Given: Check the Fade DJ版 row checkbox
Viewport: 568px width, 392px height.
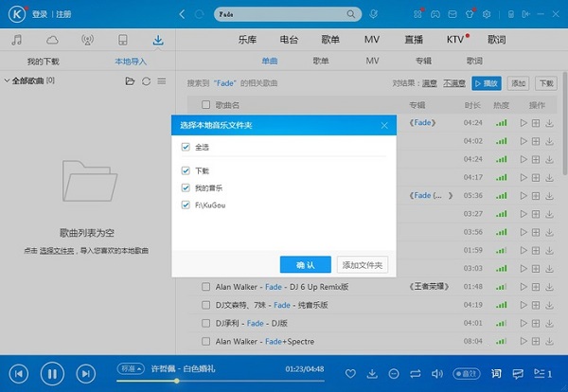Looking at the screenshot, I should coord(205,323).
